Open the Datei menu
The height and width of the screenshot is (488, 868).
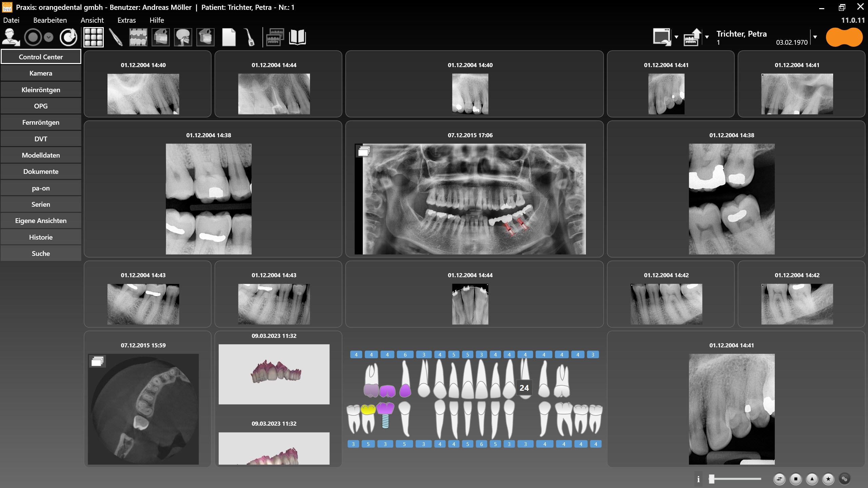tap(11, 20)
